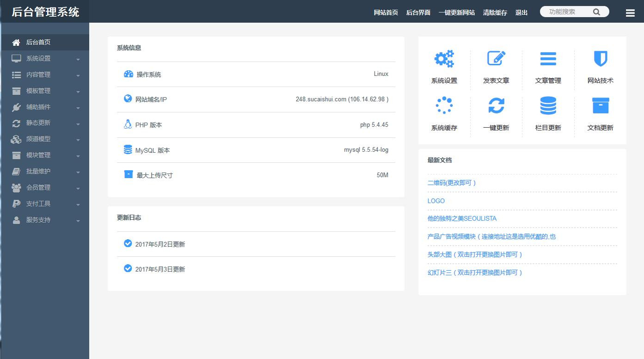
Task: Open the 二维码(更改即可) document link
Action: click(452, 183)
